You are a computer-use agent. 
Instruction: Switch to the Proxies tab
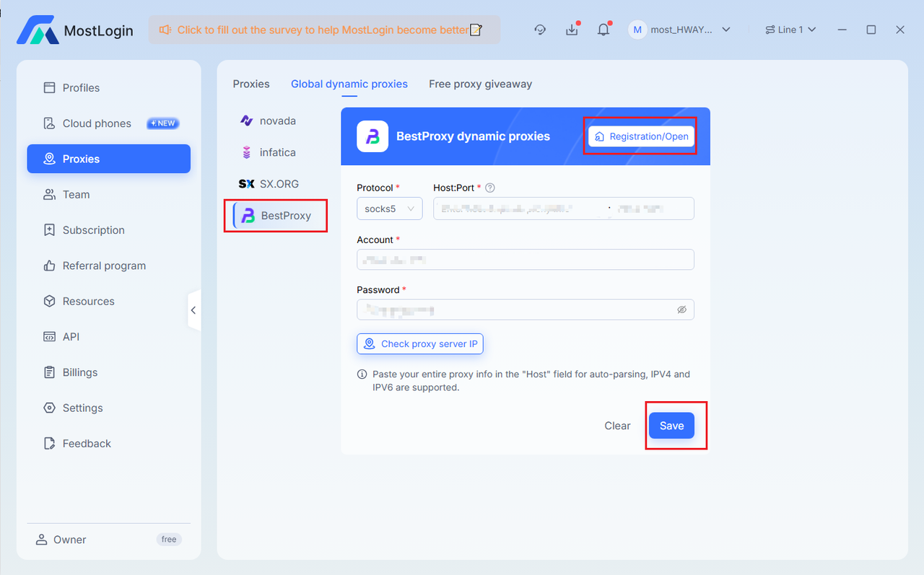251,84
